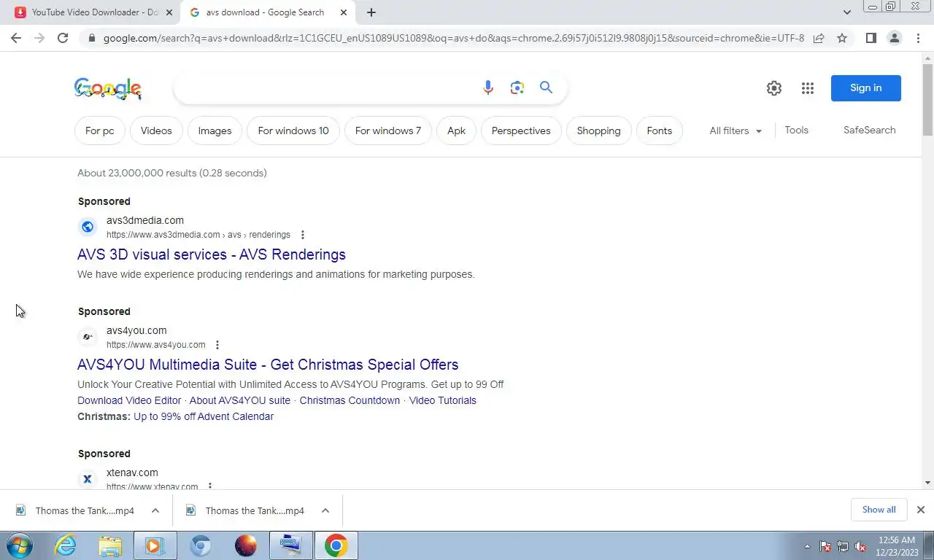The width and height of the screenshot is (934, 560).
Task: Launch Internet Explorer from taskbar
Action: [x=65, y=545]
